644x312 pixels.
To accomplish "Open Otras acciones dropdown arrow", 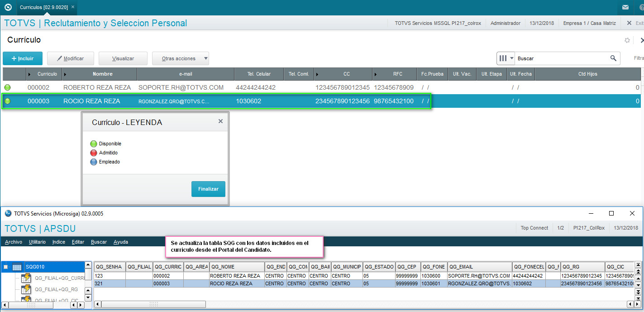I will click(205, 58).
